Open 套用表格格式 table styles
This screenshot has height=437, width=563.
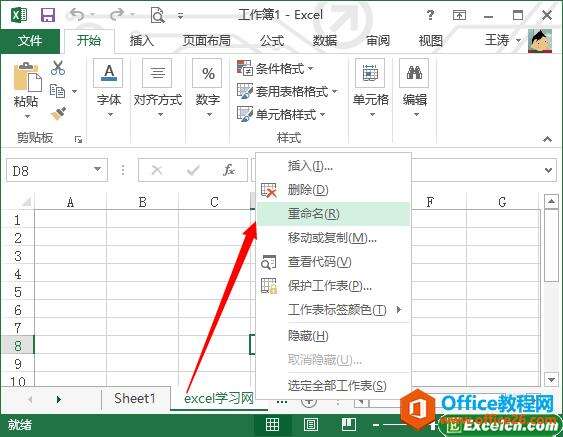pyautogui.click(x=287, y=91)
